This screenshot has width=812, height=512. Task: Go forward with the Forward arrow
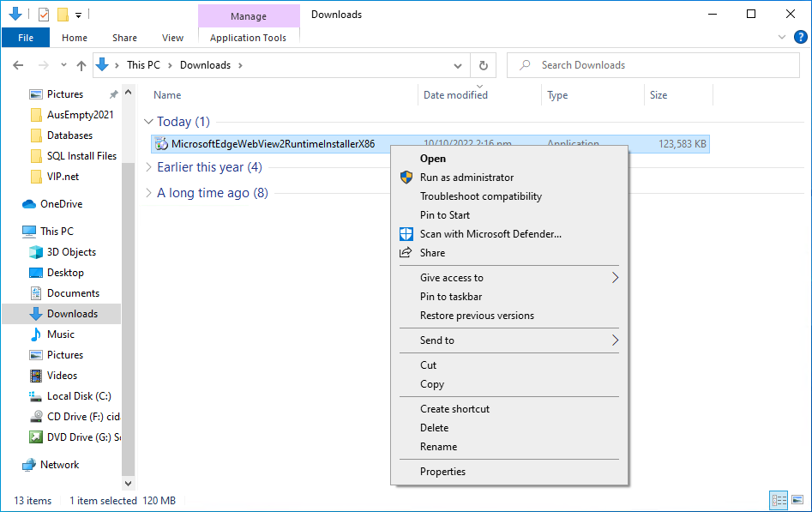point(44,65)
